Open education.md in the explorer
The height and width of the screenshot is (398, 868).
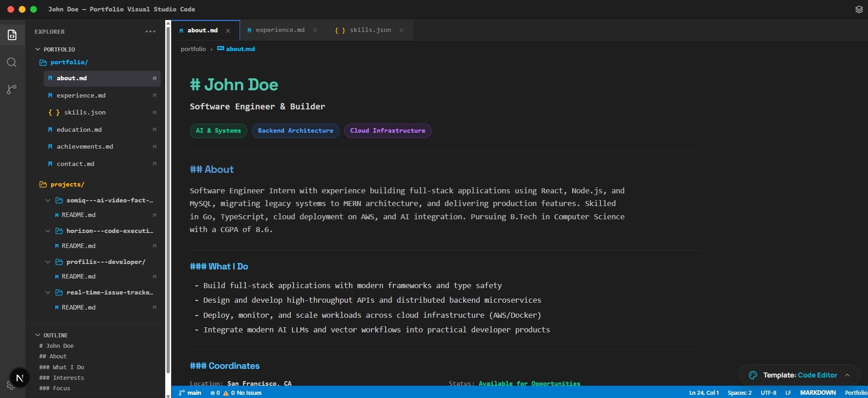tap(102, 129)
